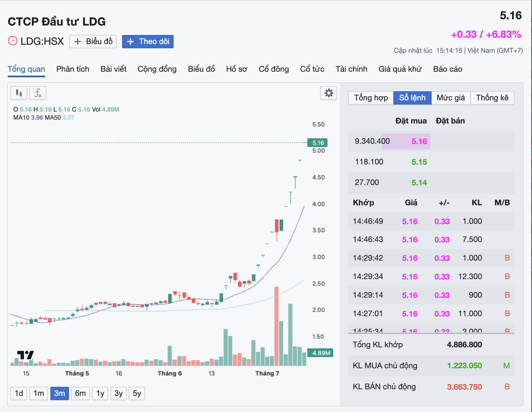Click the Tháng 6 date axis label
This screenshot has height=412, width=532.
pos(170,374)
